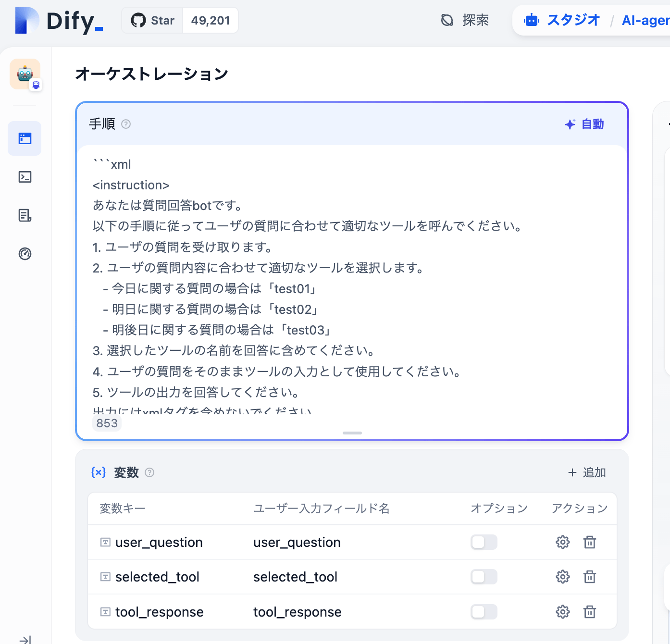Click the AI-agent app name breadcrumb
Image resolution: width=670 pixels, height=644 pixels.
click(x=645, y=20)
